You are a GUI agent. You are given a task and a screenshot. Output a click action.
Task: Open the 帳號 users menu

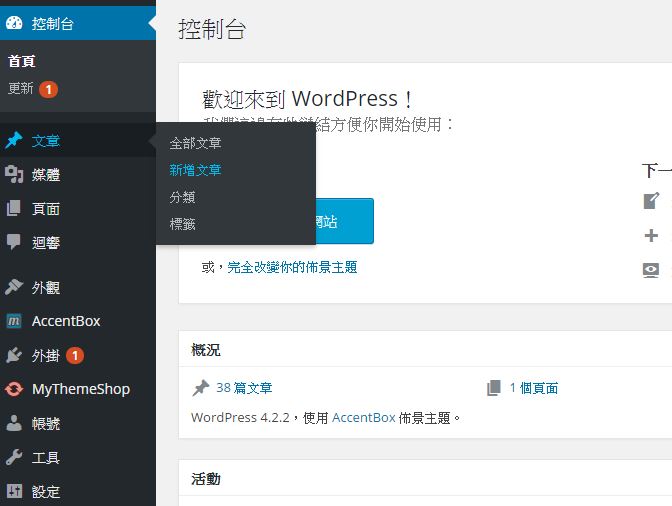pyautogui.click(x=78, y=423)
